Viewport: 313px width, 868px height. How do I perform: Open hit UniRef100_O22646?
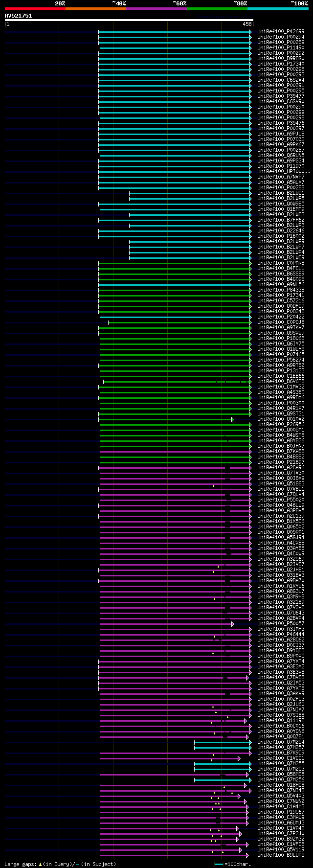[x=281, y=231]
